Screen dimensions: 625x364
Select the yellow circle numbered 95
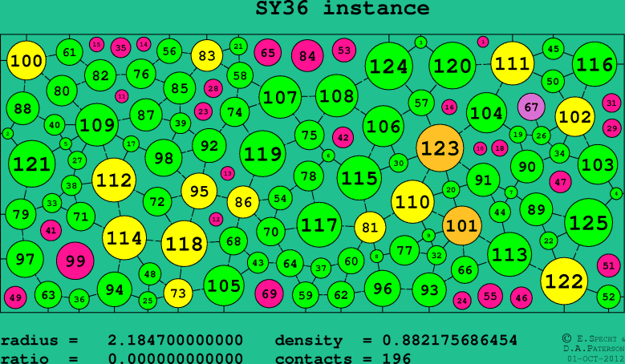click(199, 191)
